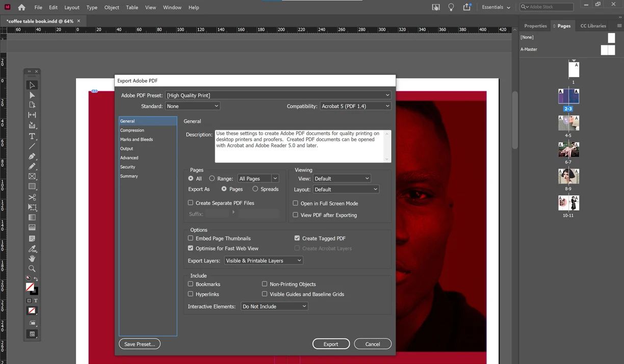The height and width of the screenshot is (364, 624).
Task: Select the Direct Selection tool
Action: click(32, 95)
